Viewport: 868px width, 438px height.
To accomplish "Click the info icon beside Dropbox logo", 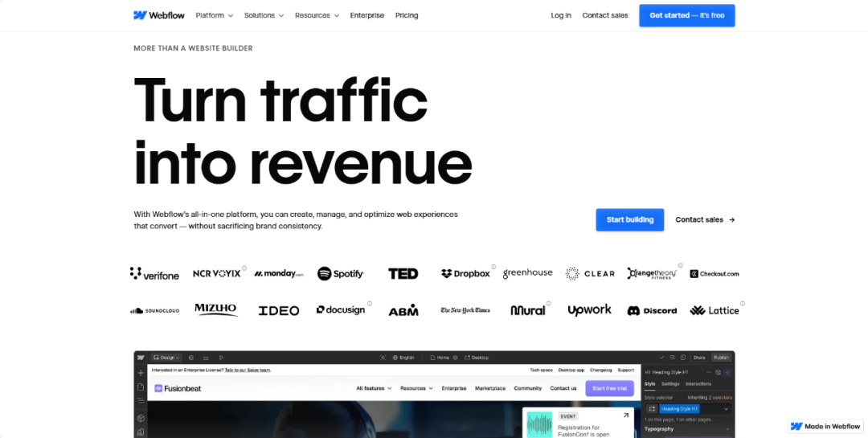I will tap(493, 266).
